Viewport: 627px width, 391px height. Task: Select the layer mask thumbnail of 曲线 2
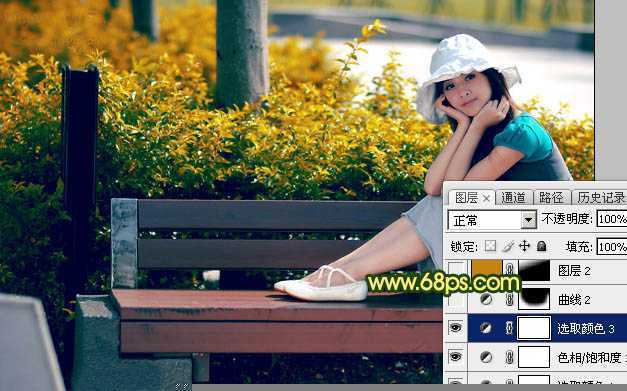pyautogui.click(x=534, y=299)
